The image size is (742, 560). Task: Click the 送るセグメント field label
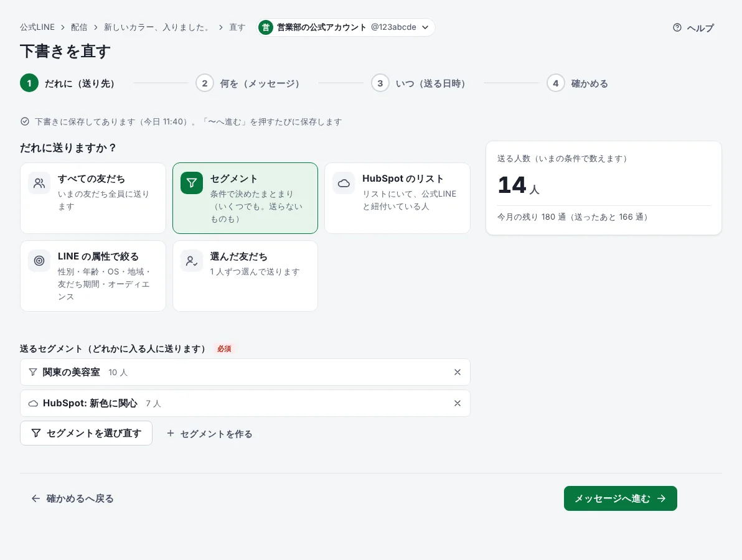click(113, 348)
